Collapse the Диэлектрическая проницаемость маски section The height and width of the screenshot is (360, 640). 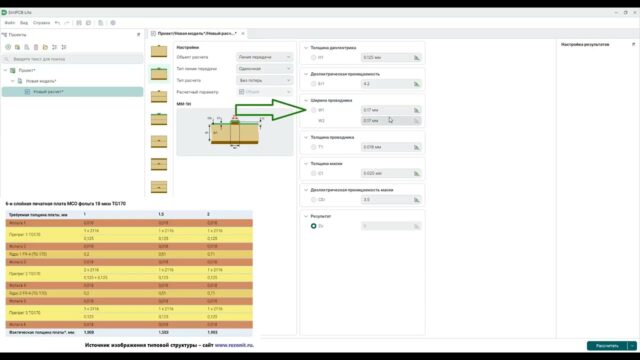click(306, 190)
